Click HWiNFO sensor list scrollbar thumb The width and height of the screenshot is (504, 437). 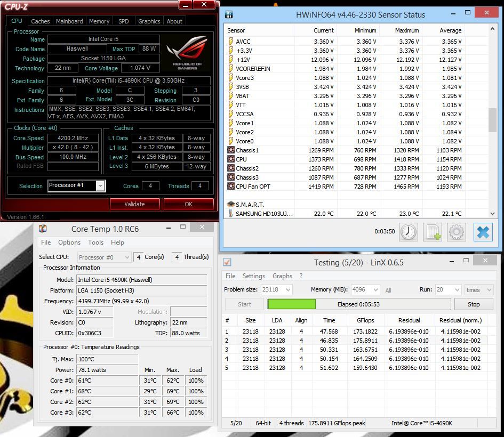coord(492,120)
